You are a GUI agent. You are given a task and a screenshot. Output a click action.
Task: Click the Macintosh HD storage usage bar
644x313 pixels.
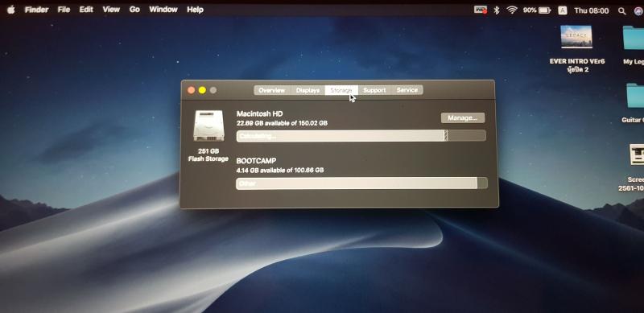(361, 136)
